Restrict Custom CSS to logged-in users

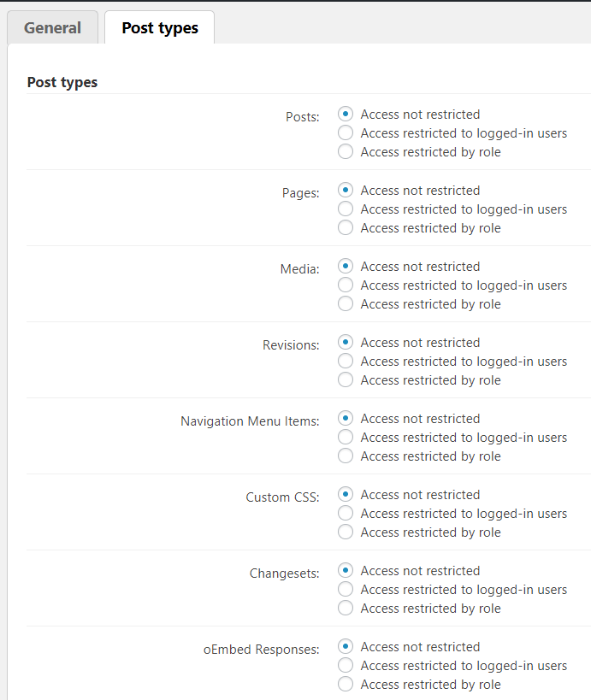346,513
